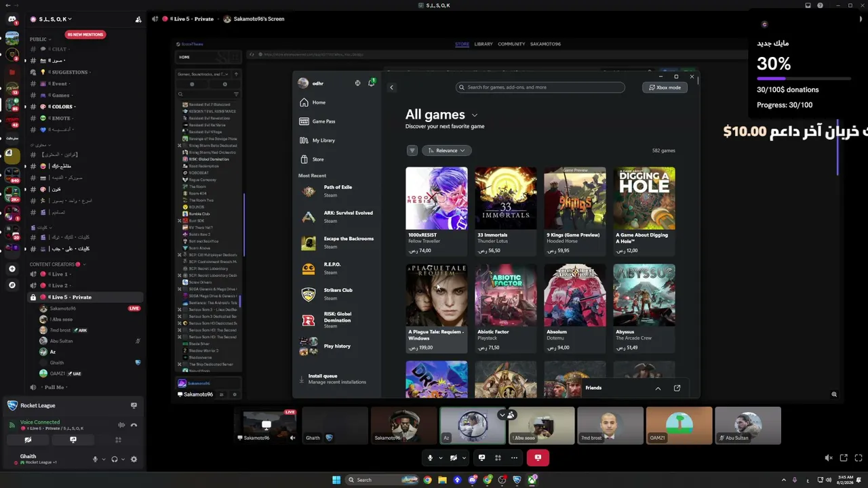The image size is (868, 488).
Task: Search for games in Xbox search box
Action: tap(540, 87)
